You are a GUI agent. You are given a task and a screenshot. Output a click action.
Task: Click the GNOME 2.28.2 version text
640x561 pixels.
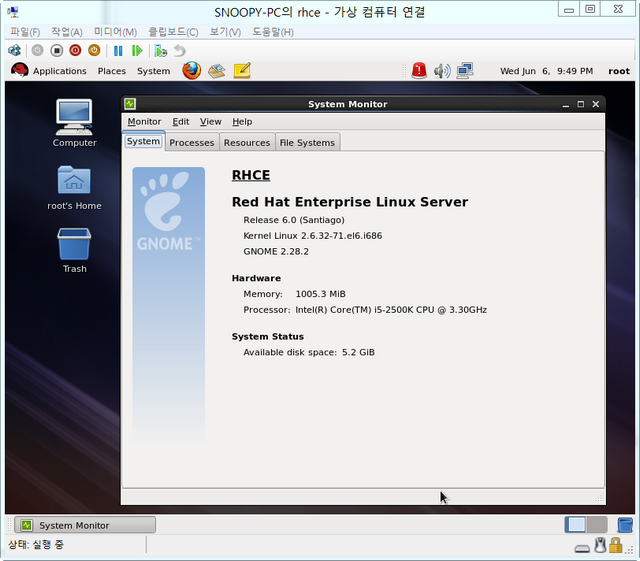coord(276,252)
